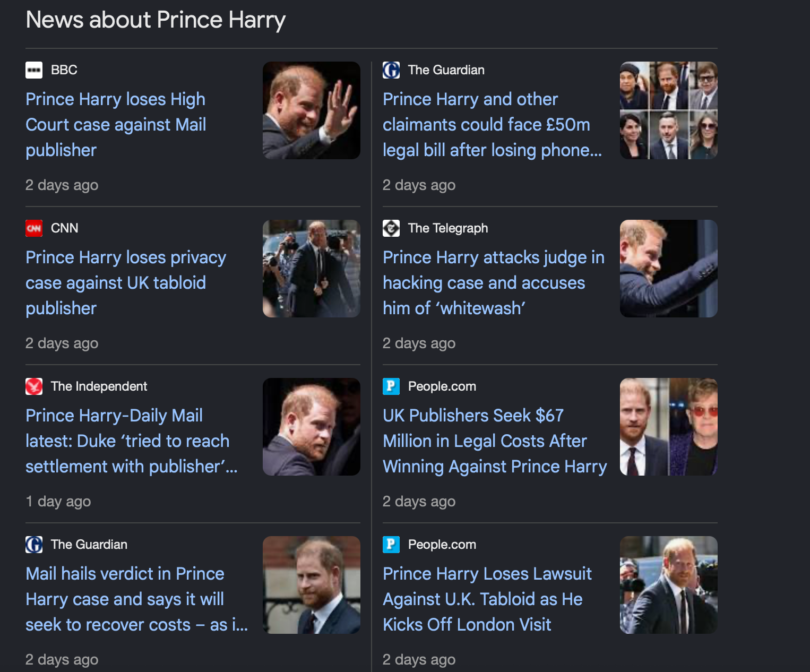Click the BBC article waving thumbnail
This screenshot has width=810, height=672.
pos(312,110)
